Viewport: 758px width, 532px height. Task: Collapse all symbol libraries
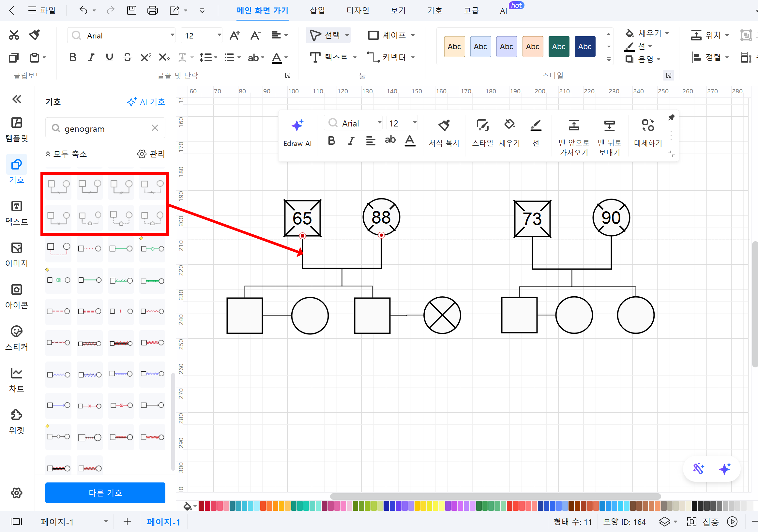point(66,154)
